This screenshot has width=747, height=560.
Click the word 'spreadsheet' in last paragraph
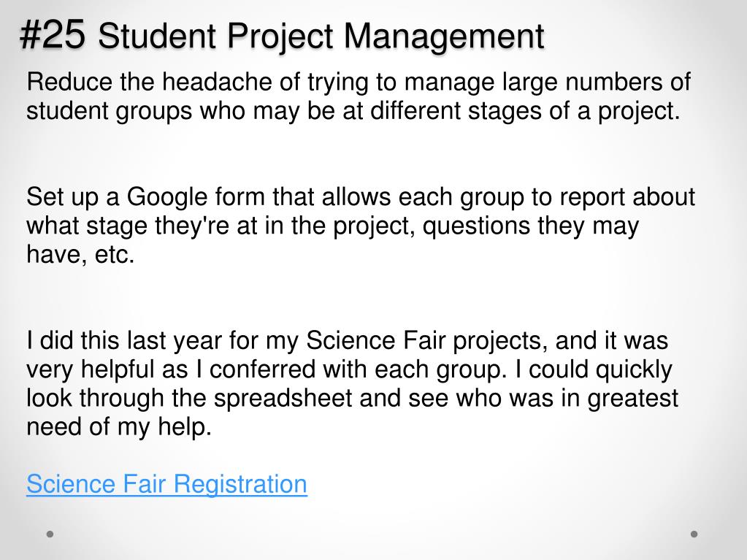(283, 399)
